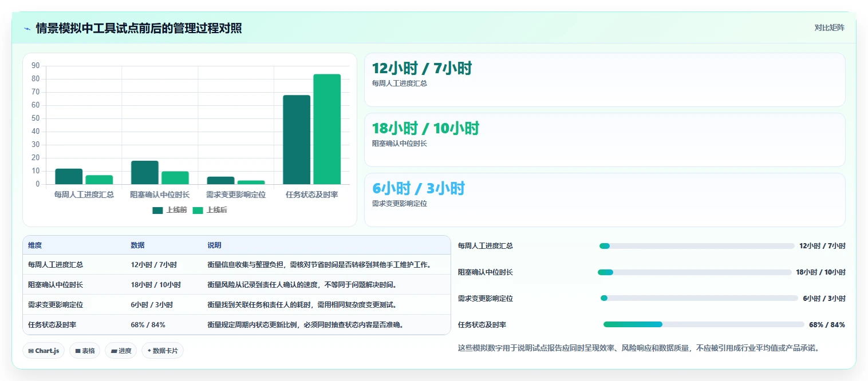This screenshot has height=381, width=868.
Task: Click the footnote starting 这些模拟数字
Action: [638, 348]
